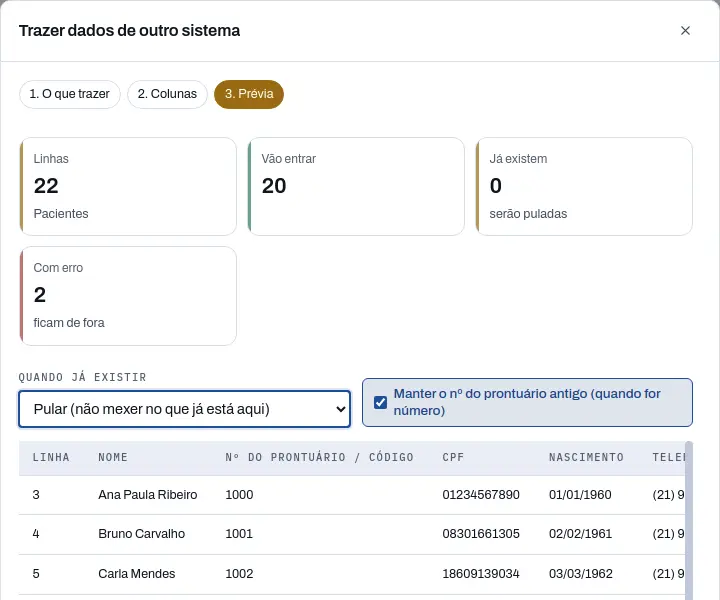
Task: Click line number 4 in table
Action: (36, 533)
